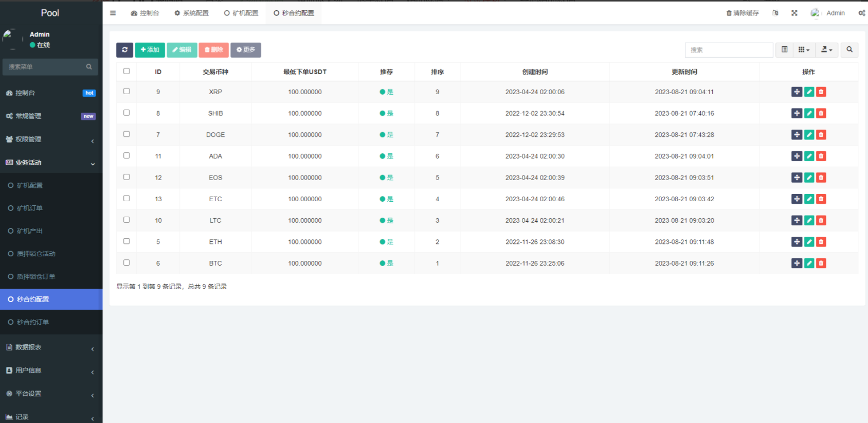Open the columns visibility dropdown

click(x=804, y=50)
